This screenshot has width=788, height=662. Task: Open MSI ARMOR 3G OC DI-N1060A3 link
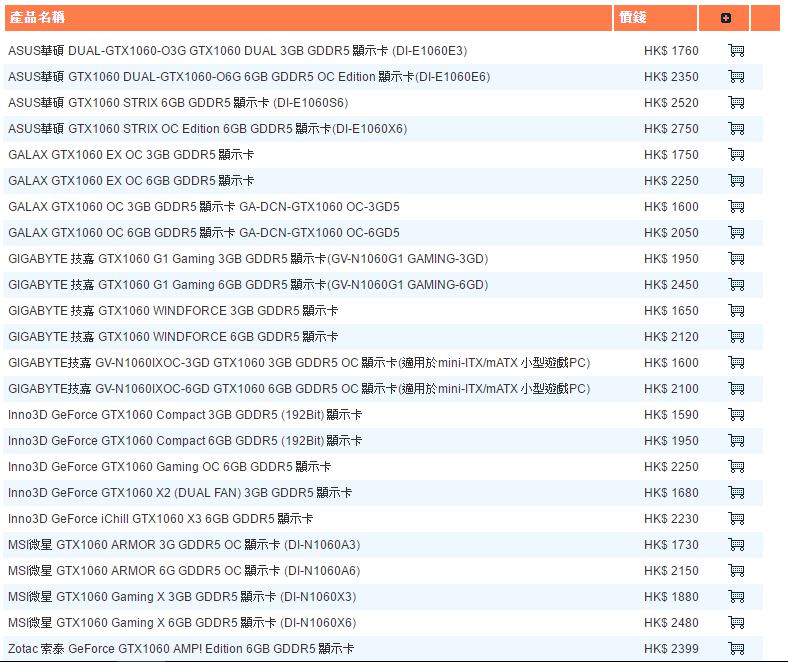click(x=184, y=545)
